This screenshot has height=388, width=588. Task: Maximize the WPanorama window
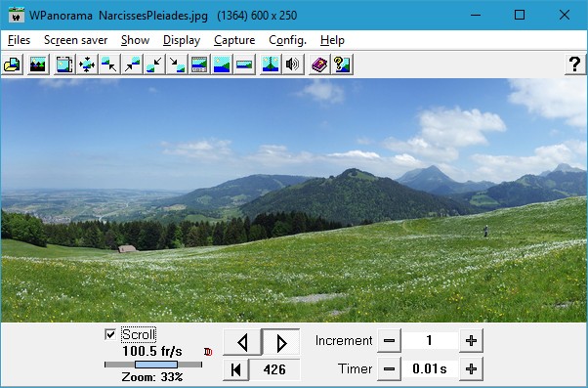click(x=520, y=15)
